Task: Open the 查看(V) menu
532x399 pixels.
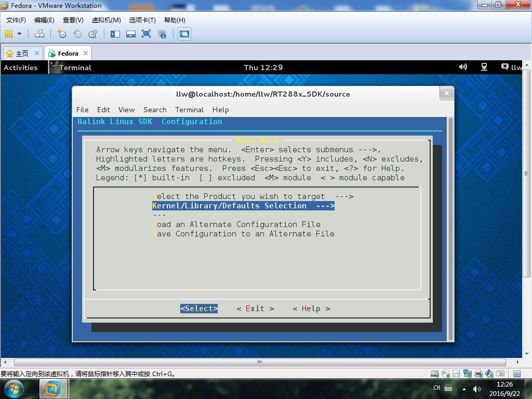Action: [x=73, y=20]
